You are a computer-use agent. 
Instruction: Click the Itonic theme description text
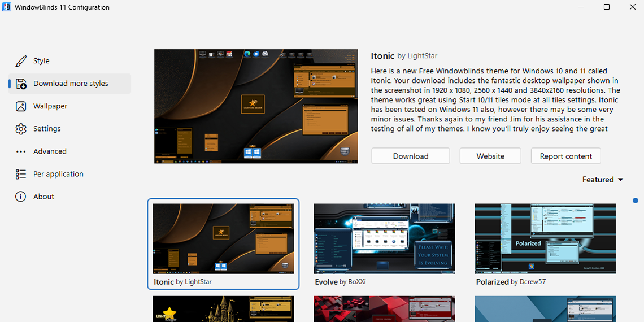[495, 100]
